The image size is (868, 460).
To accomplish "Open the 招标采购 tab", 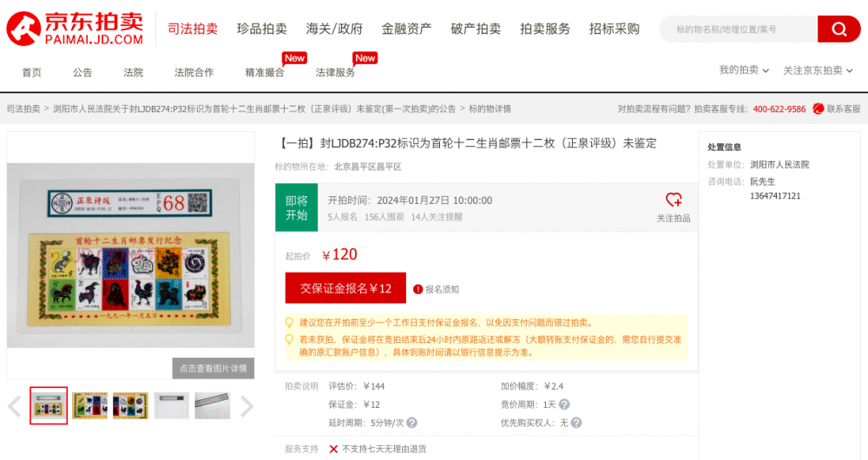I will tap(614, 29).
